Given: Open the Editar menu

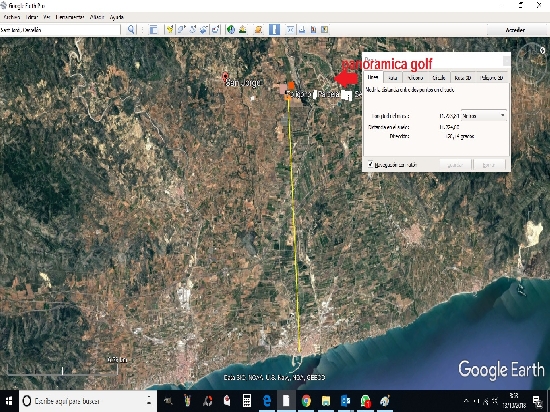Looking at the screenshot, I should pyautogui.click(x=32, y=17).
